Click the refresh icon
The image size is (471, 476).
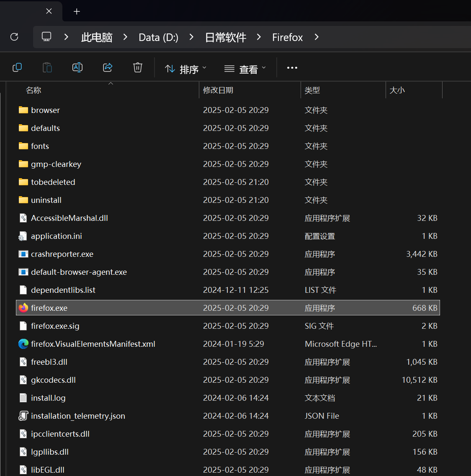click(x=14, y=37)
